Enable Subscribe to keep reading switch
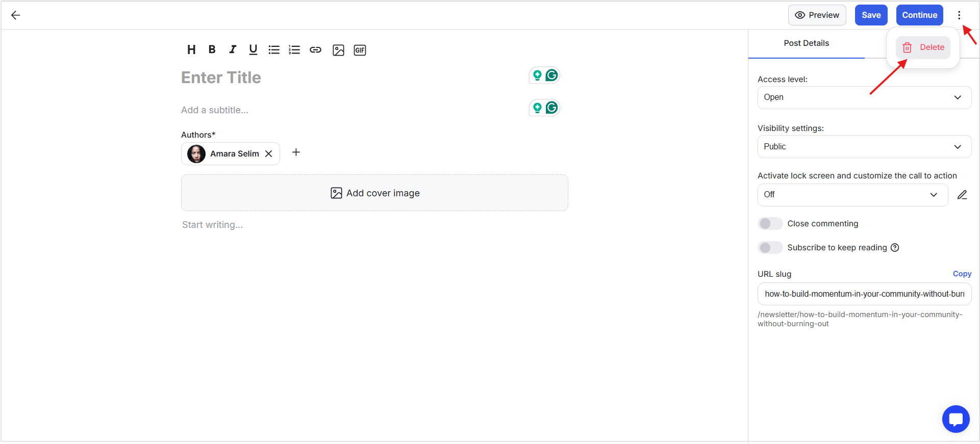Screen dimensions: 980x444 (x=770, y=247)
